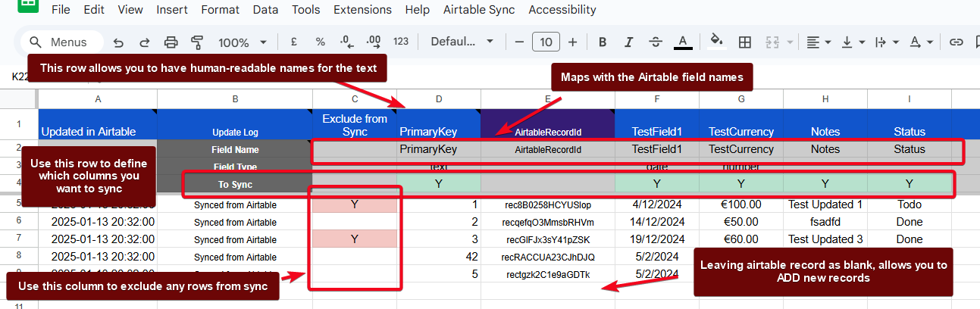The height and width of the screenshot is (309, 980).
Task: Click the TestCurrency header cell in row 1
Action: [741, 124]
